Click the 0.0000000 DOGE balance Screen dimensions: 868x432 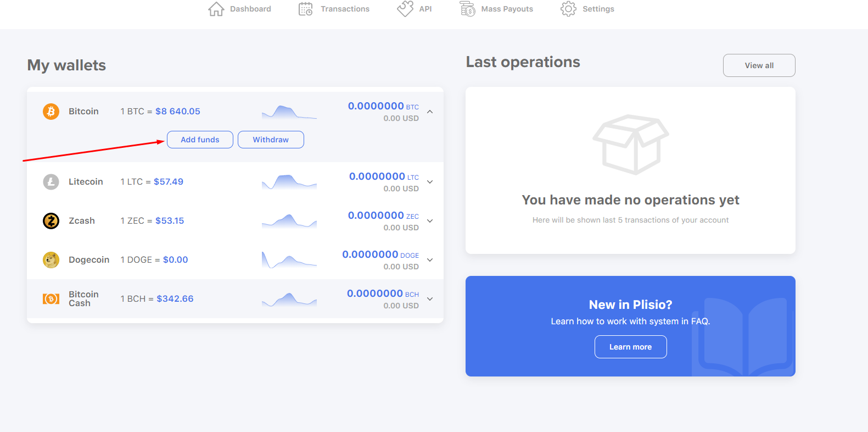point(380,254)
